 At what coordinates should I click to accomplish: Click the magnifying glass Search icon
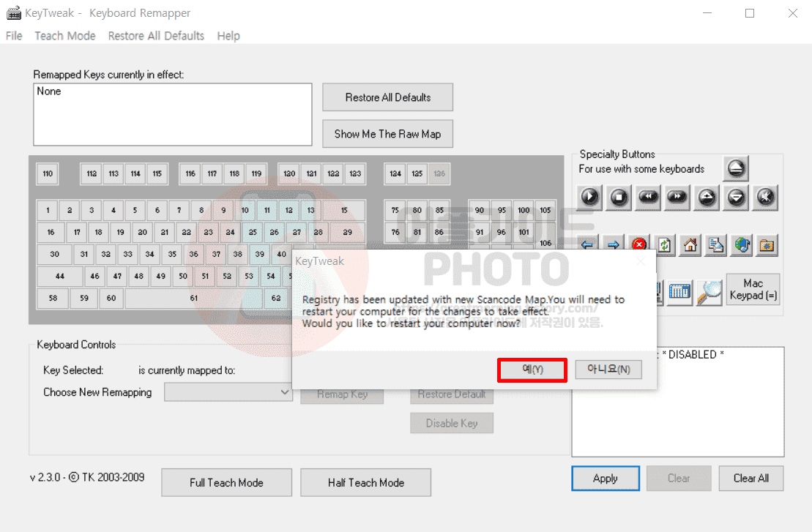click(709, 293)
